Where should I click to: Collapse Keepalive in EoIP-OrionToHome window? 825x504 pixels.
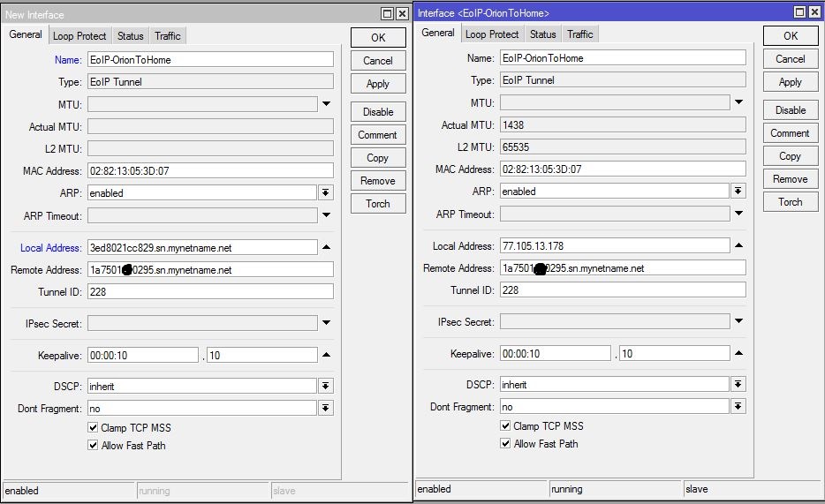tap(738, 354)
